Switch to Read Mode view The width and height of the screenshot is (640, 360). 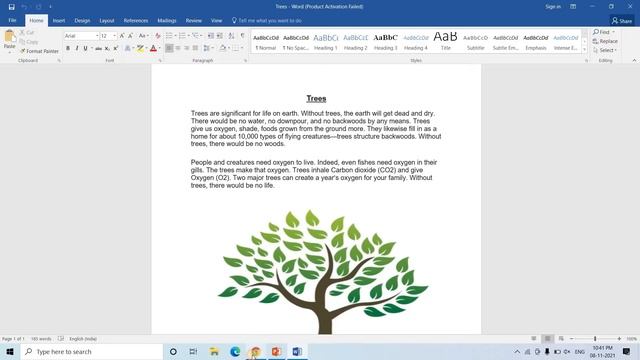click(534, 339)
